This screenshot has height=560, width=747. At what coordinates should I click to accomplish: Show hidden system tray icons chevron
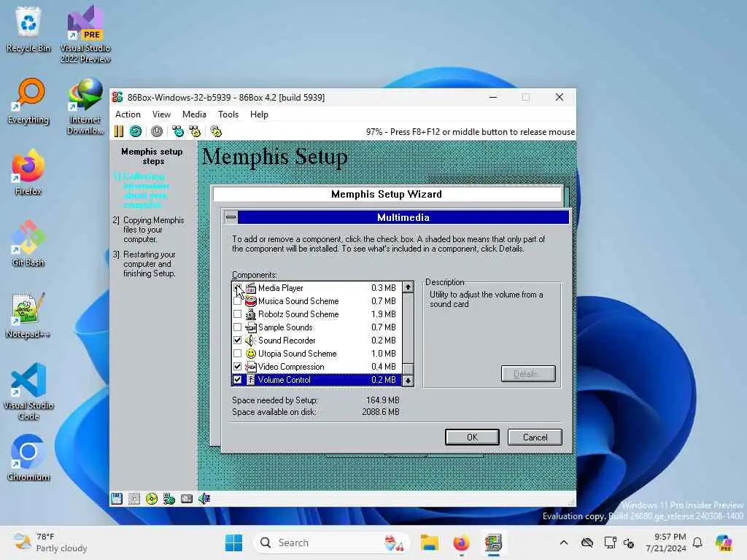(564, 542)
